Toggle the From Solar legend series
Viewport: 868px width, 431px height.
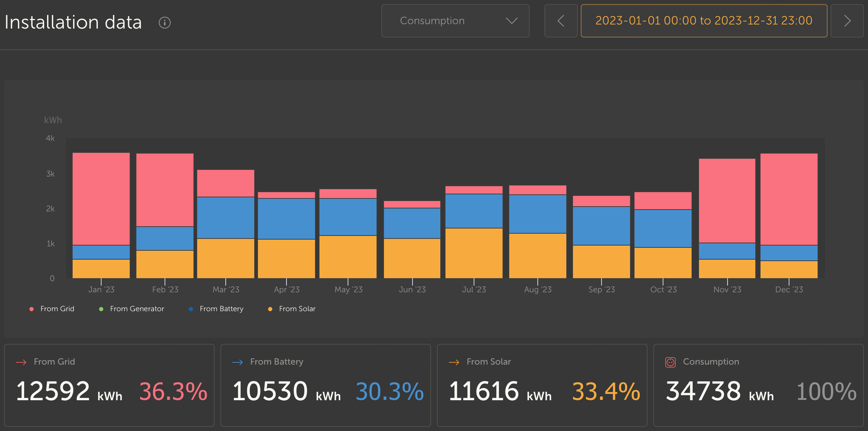pyautogui.click(x=292, y=309)
